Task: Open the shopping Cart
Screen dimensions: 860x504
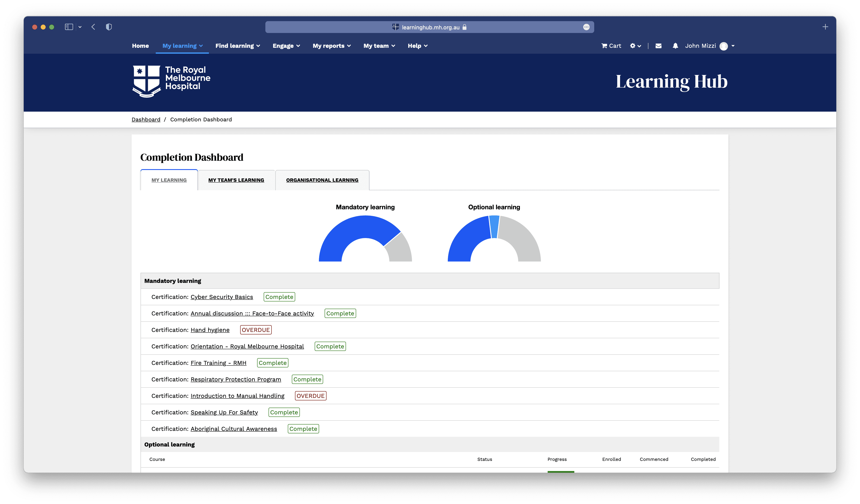Action: pyautogui.click(x=611, y=46)
